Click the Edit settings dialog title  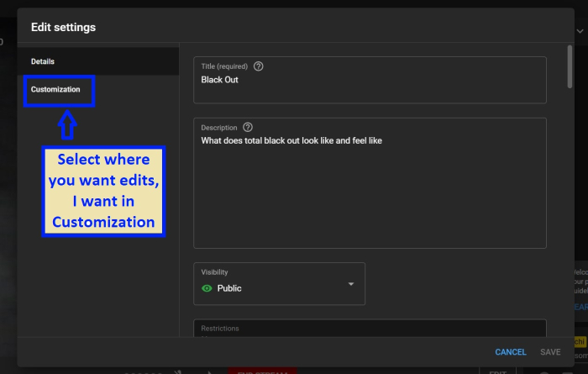pos(63,28)
